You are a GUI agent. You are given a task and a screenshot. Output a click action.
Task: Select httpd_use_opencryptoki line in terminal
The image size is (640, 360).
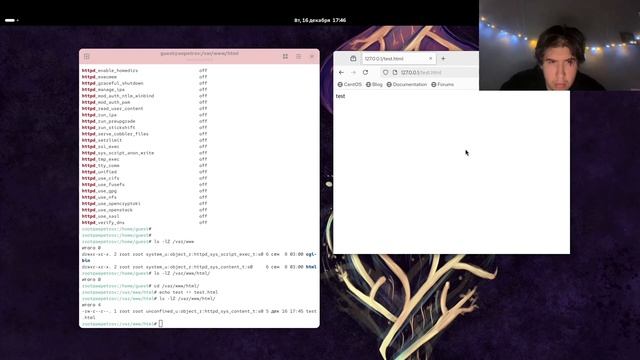coord(144,203)
